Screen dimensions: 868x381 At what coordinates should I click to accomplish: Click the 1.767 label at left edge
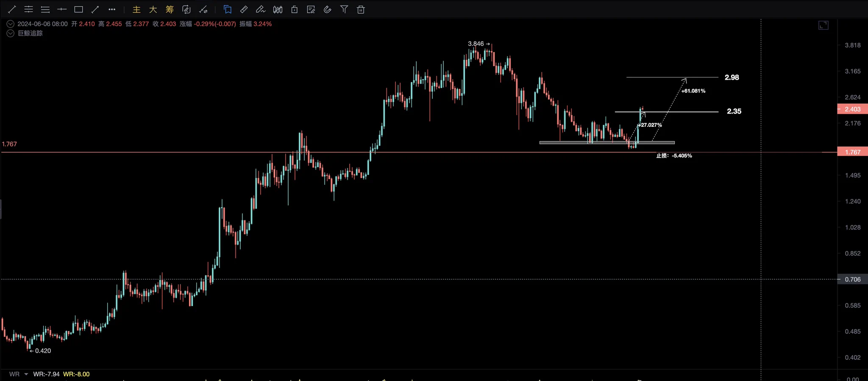tap(9, 144)
